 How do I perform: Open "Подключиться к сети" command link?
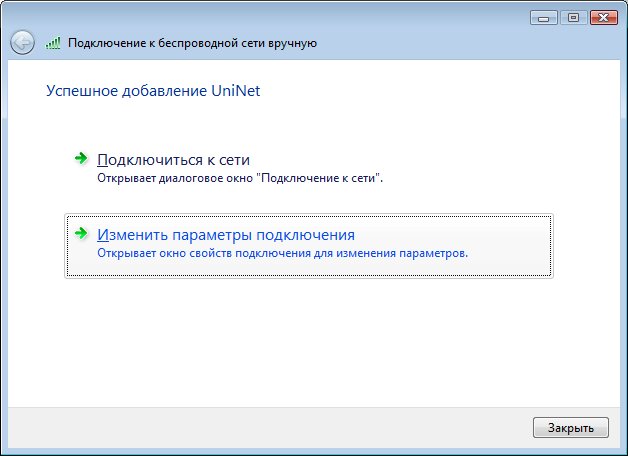coord(173,159)
